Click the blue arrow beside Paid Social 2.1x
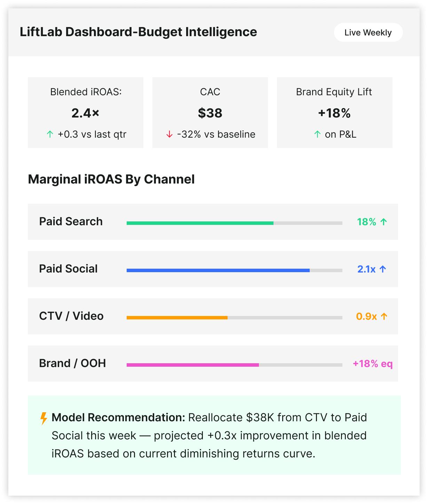The height and width of the screenshot is (504, 428). pos(383,268)
